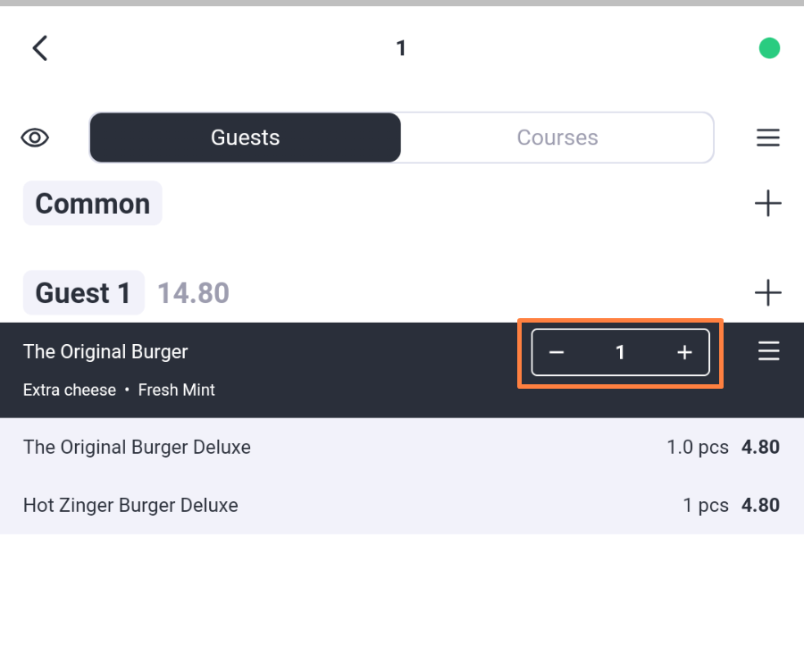Select the Guest 1 label
The image size is (804, 672).
pyautogui.click(x=84, y=292)
